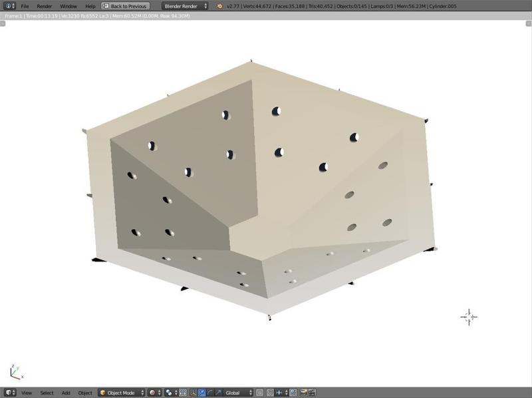The height and width of the screenshot is (398, 532).
Task: Click the Back to Previous button
Action: (126, 6)
